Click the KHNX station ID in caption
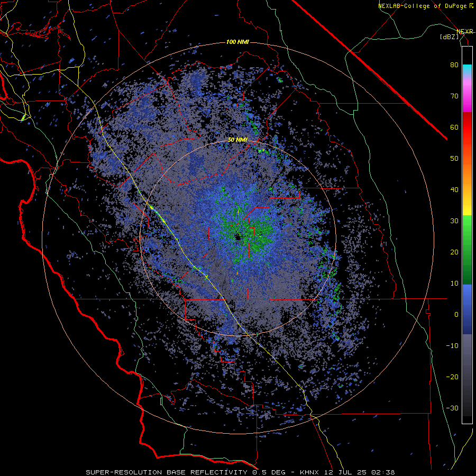 (309, 472)
